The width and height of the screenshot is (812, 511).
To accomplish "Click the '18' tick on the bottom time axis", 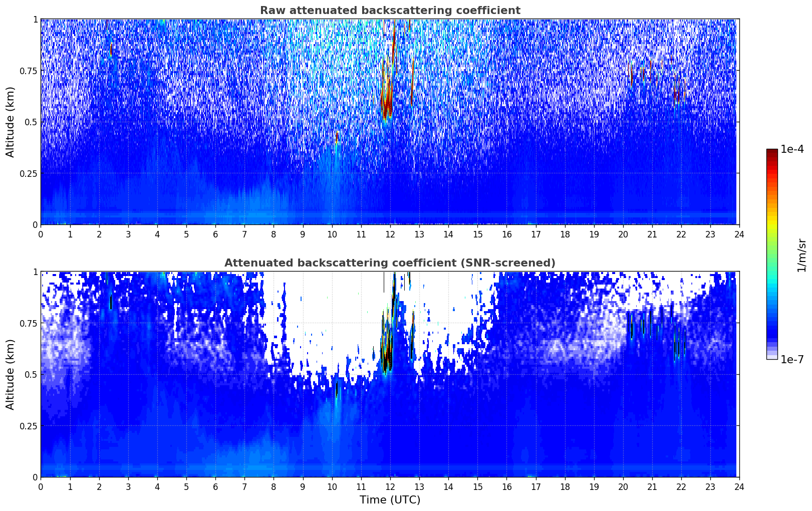I will click(565, 486).
